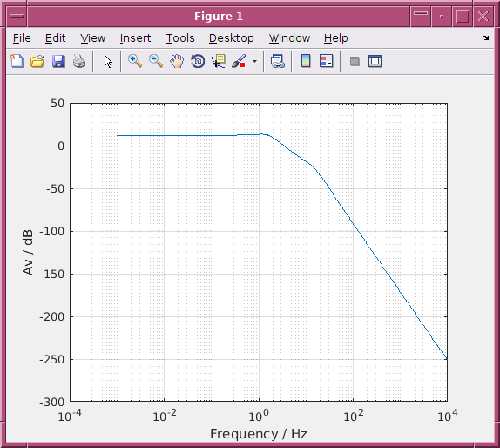Expand the Brush color dropdown arrow
Screen dimensions: 500x448
click(254, 61)
